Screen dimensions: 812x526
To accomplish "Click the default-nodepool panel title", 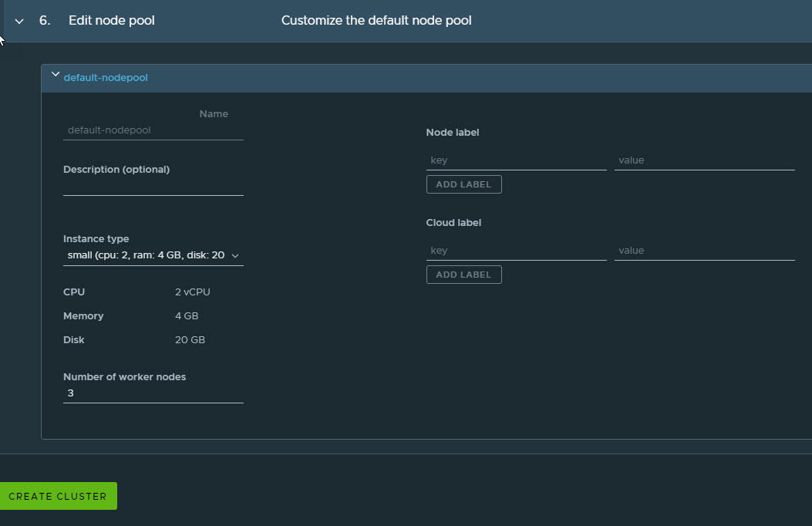I will click(106, 77).
